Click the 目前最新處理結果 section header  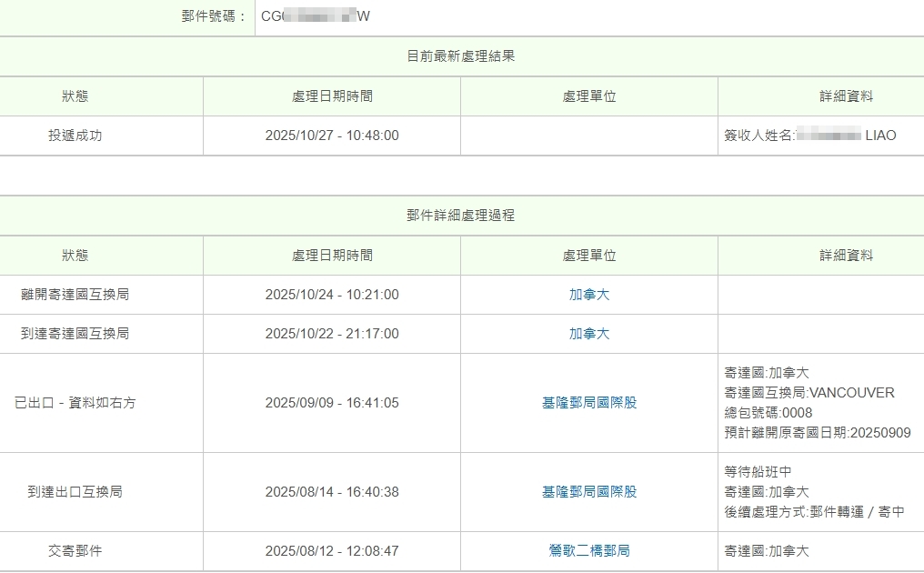point(461,56)
